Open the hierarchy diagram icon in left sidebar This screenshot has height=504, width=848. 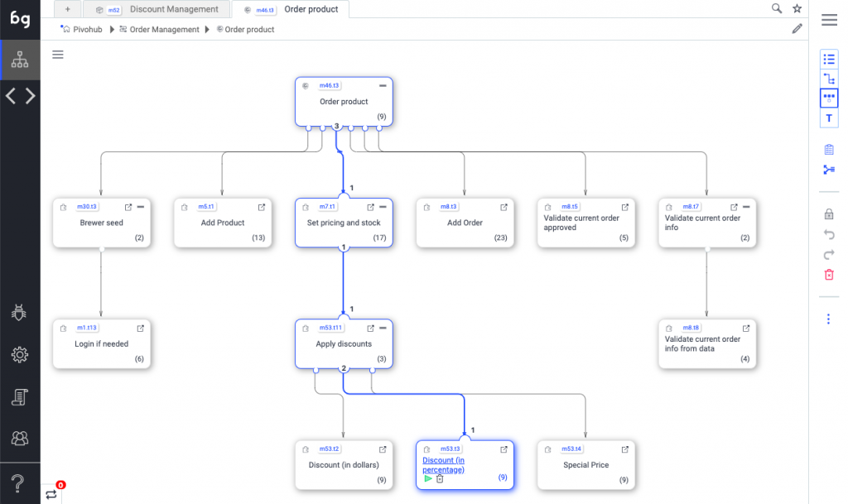click(x=20, y=60)
